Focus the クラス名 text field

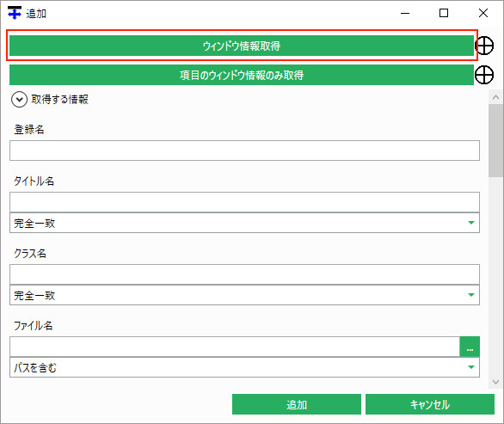(x=244, y=274)
